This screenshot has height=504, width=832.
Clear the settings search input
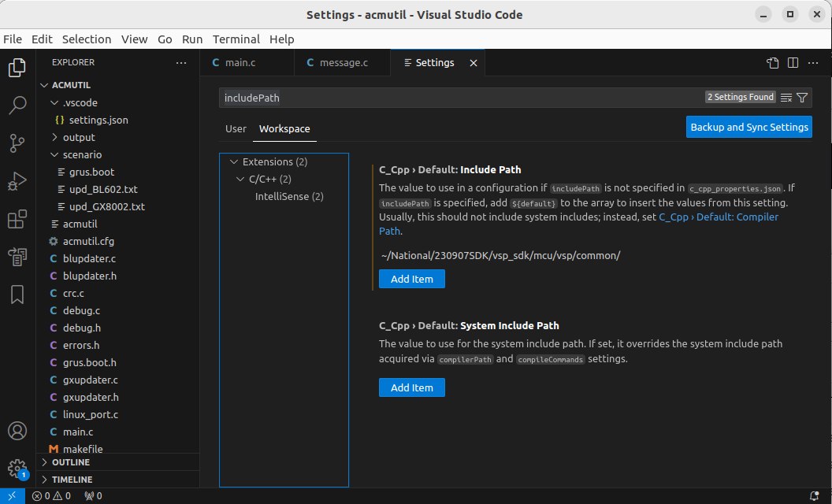tap(786, 98)
